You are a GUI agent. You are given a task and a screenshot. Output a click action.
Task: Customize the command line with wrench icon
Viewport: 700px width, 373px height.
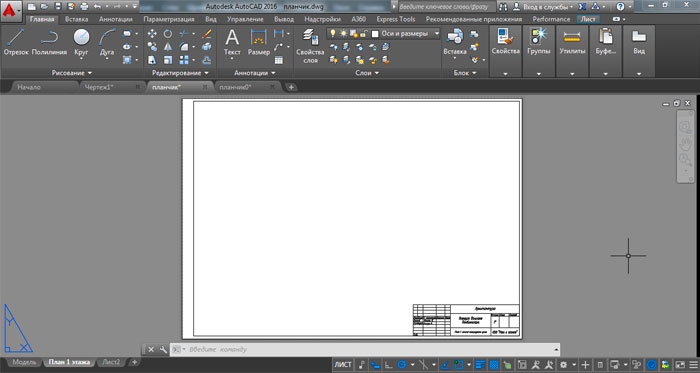163,349
